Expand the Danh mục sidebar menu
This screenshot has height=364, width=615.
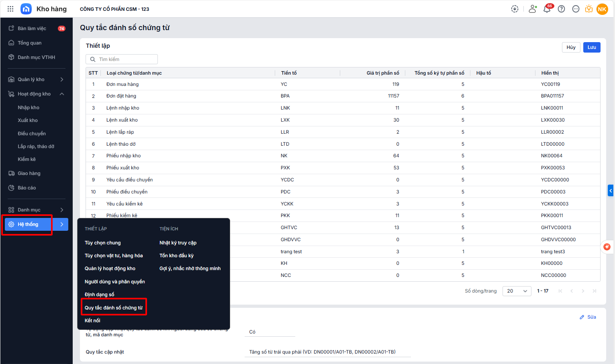(62, 210)
